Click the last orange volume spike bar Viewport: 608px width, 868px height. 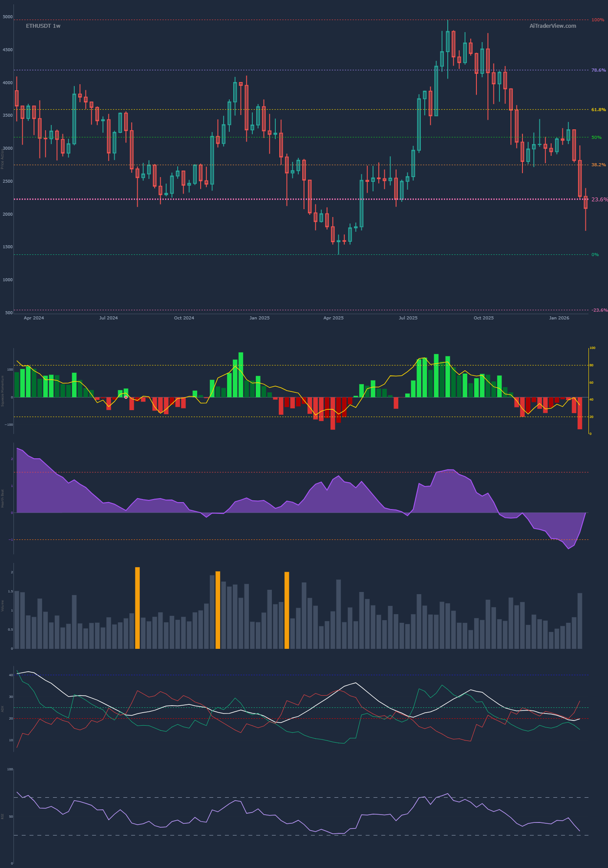tap(287, 610)
